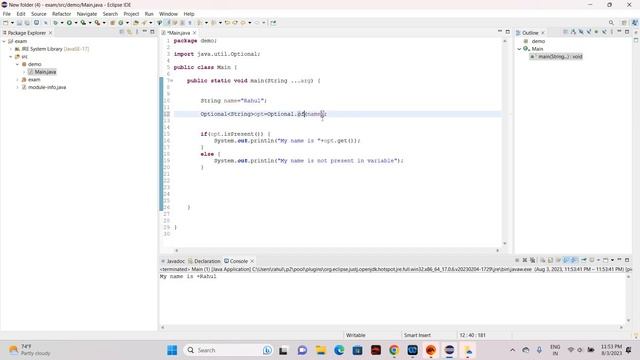Open the Refactor menu
The image size is (640, 360).
[62, 14]
